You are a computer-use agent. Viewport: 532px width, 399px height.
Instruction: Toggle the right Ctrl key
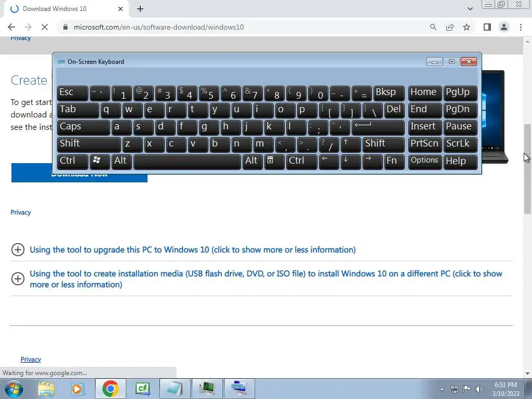302,162
